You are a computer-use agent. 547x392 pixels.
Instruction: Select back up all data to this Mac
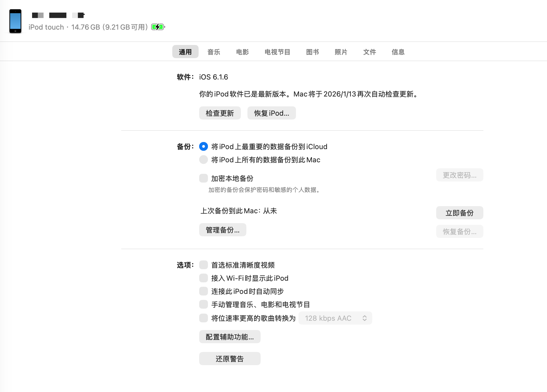[x=203, y=160]
